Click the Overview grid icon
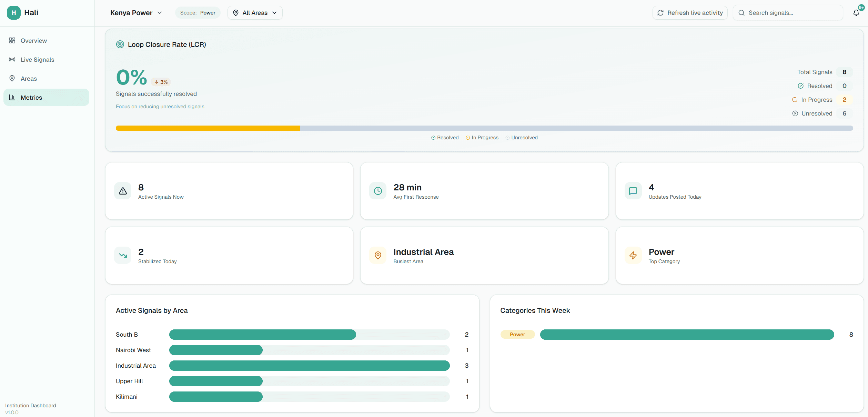Image resolution: width=868 pixels, height=417 pixels. [x=12, y=41]
